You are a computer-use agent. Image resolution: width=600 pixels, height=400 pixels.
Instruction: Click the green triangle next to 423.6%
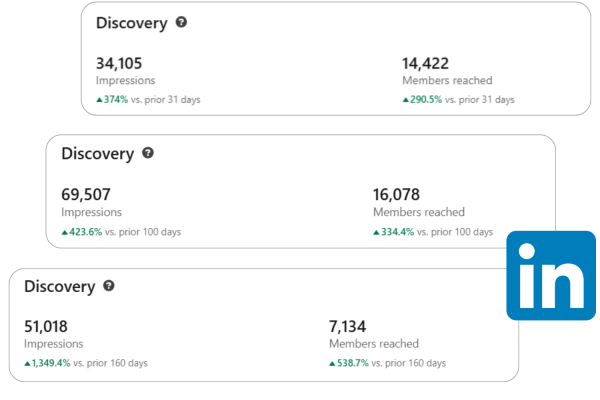click(x=65, y=232)
